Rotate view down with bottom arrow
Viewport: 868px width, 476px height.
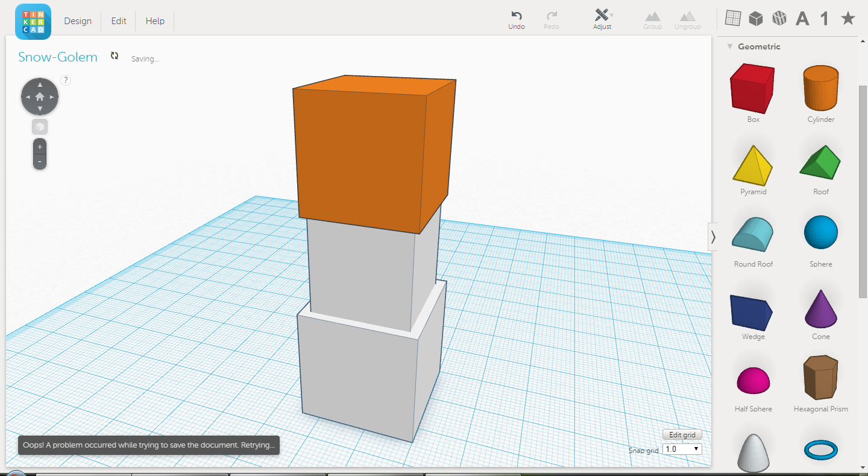click(x=40, y=109)
